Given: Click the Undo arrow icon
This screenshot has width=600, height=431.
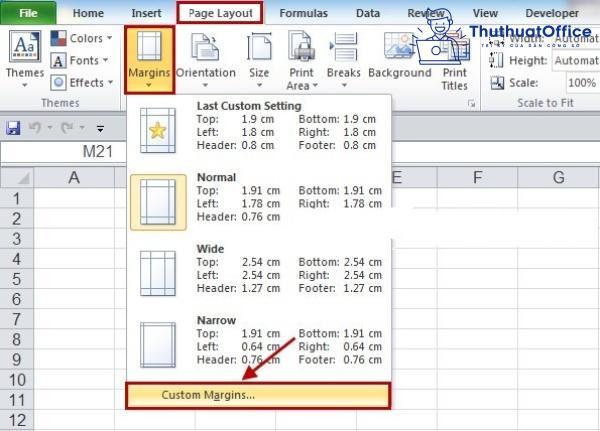Looking at the screenshot, I should pos(35,127).
